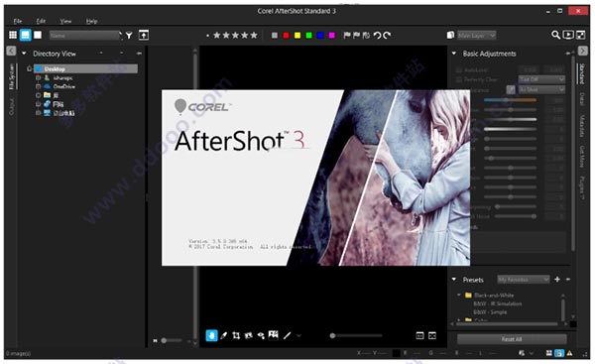The width and height of the screenshot is (595, 364).
Task: Switch to single image view
Action: pos(38,35)
